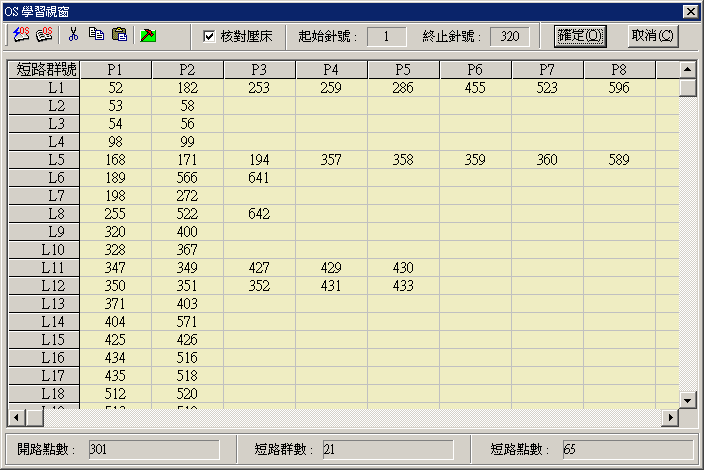Click cell 253 in row L1
704x470 pixels.
point(259,88)
